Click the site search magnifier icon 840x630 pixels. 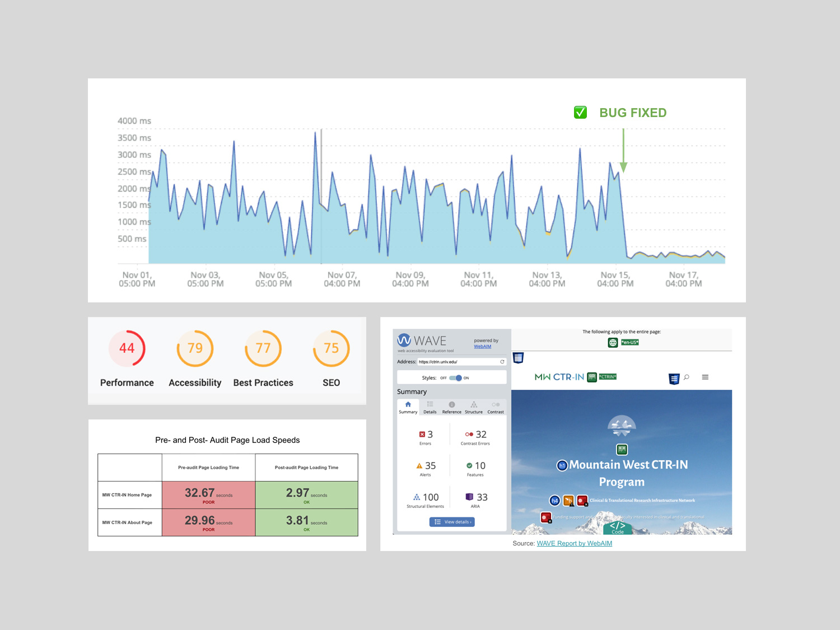tap(687, 377)
